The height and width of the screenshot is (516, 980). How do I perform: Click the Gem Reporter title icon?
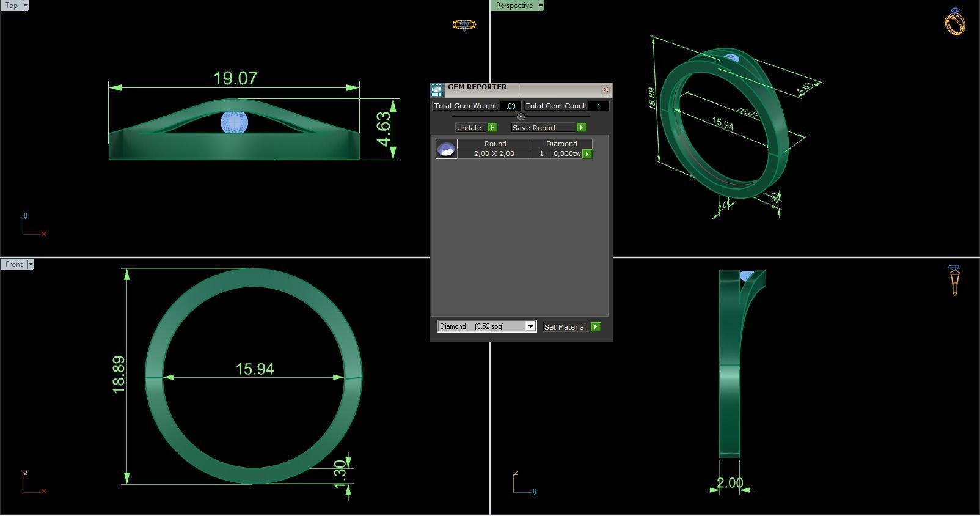click(436, 90)
